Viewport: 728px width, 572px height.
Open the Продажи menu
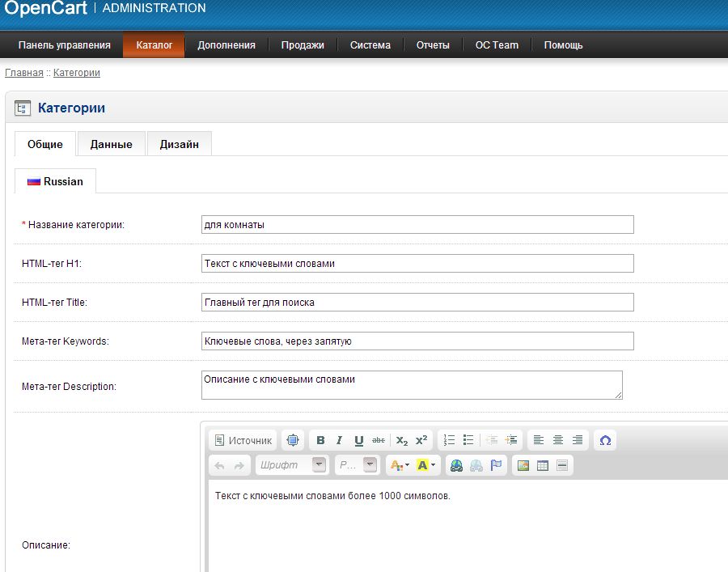(x=303, y=45)
